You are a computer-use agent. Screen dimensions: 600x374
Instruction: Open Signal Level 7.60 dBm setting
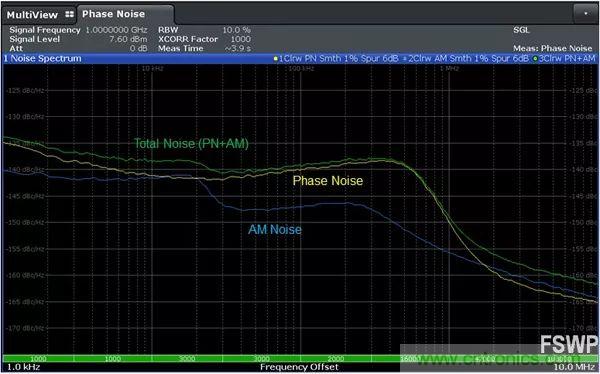coord(78,39)
